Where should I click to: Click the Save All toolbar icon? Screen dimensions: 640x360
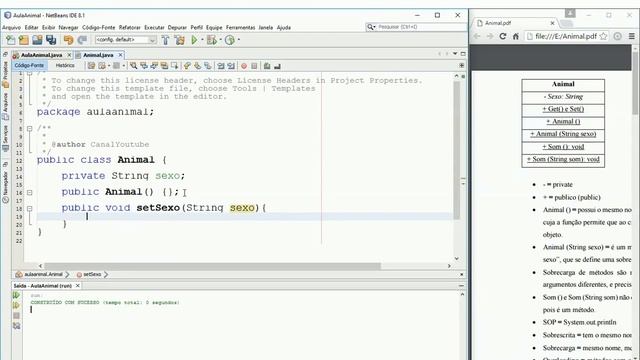(51, 40)
